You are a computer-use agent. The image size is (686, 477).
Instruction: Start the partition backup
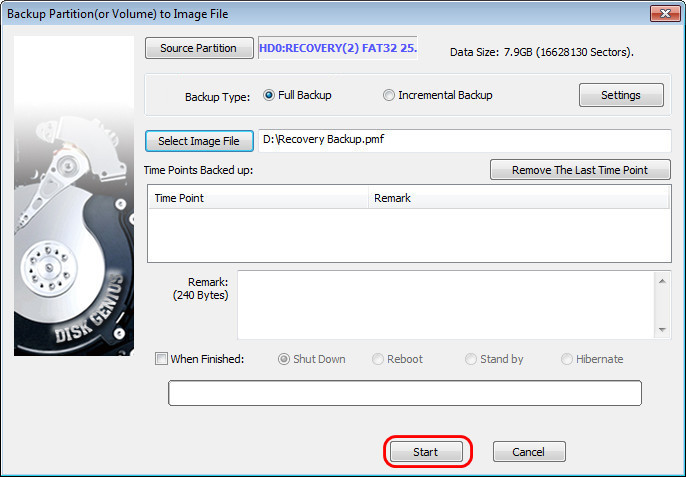(426, 452)
